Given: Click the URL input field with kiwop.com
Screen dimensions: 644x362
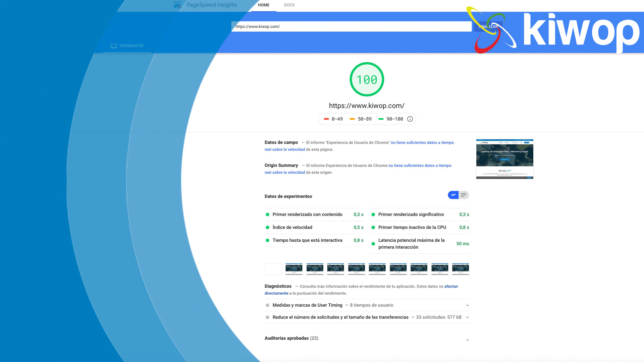Looking at the screenshot, I should tap(351, 26).
